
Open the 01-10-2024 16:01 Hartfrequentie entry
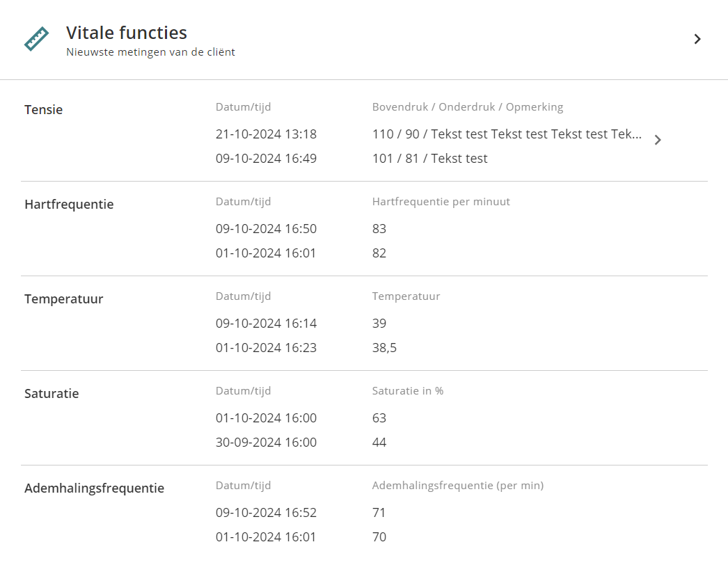266,253
